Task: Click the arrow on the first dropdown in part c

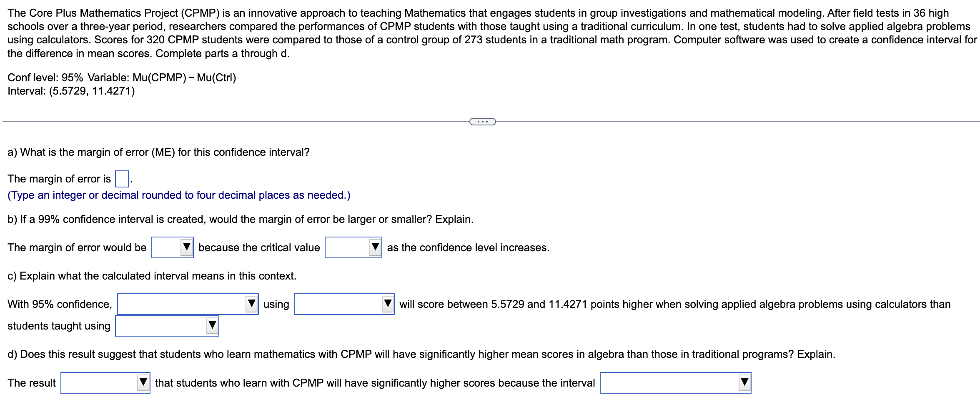Action: [x=251, y=305]
